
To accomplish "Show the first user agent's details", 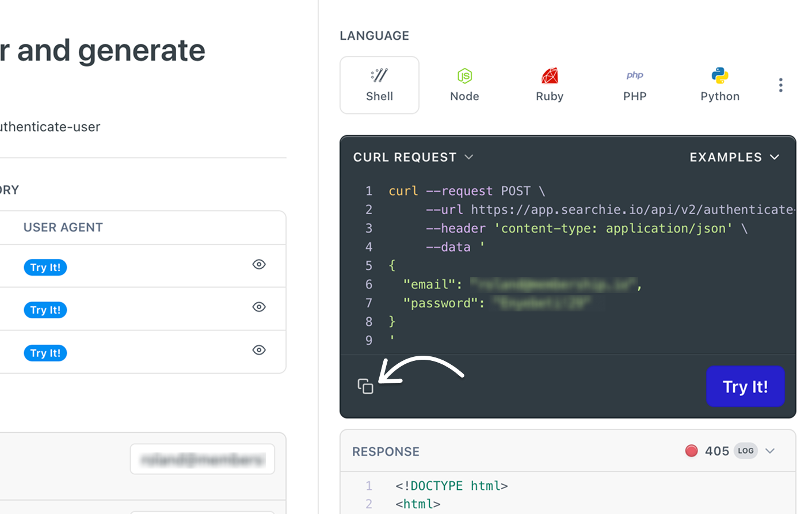I will point(259,264).
